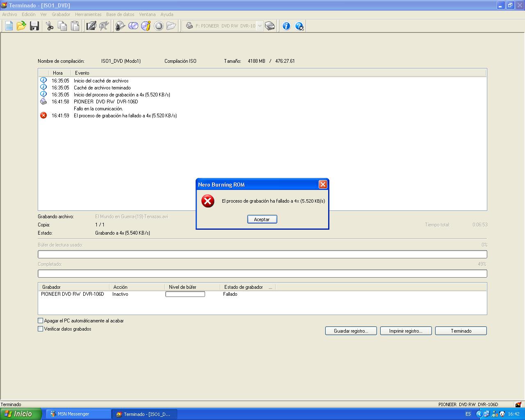Click the Búfer de lectura usado progress bar
The height and width of the screenshot is (420, 525).
262,254
